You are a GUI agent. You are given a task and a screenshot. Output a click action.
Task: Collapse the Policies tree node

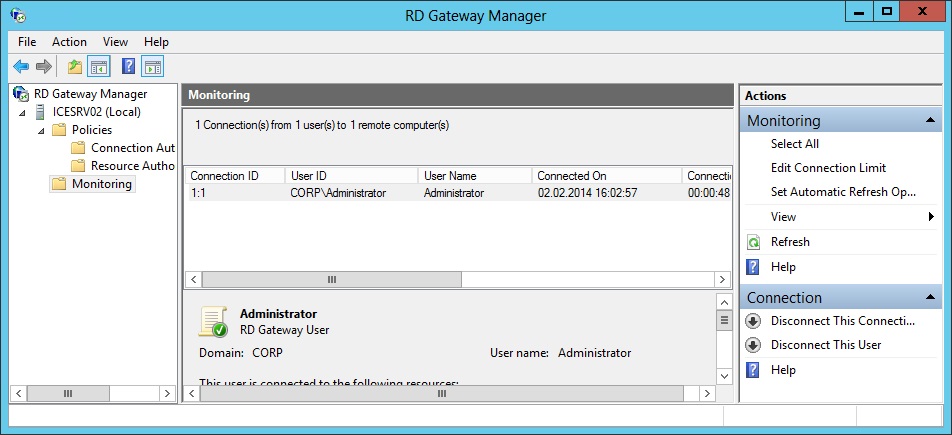click(x=41, y=131)
